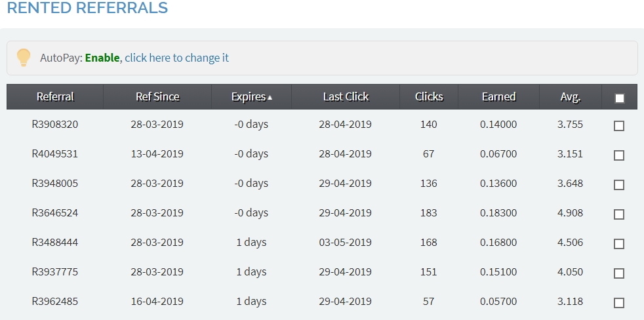Check the box for referral R4049531

619,155
